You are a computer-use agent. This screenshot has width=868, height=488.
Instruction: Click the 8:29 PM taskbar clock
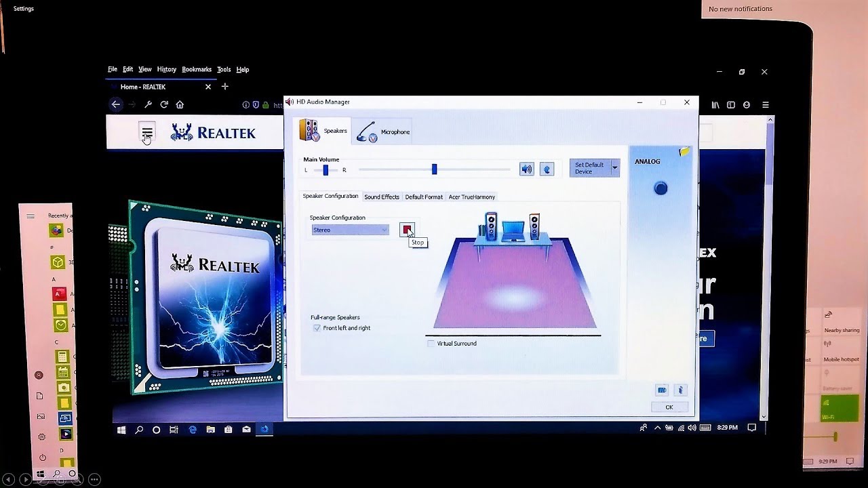click(x=727, y=428)
